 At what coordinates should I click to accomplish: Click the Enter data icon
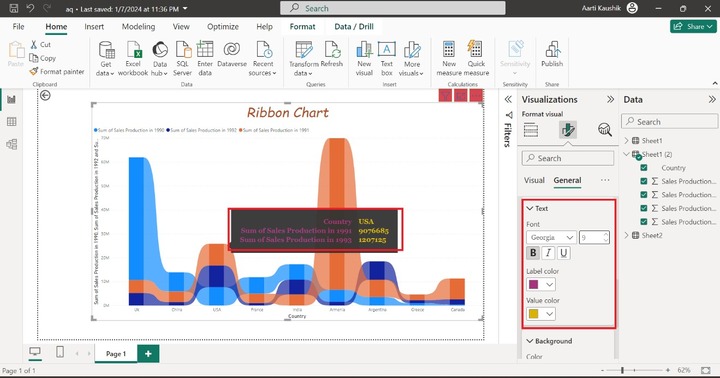(x=205, y=50)
